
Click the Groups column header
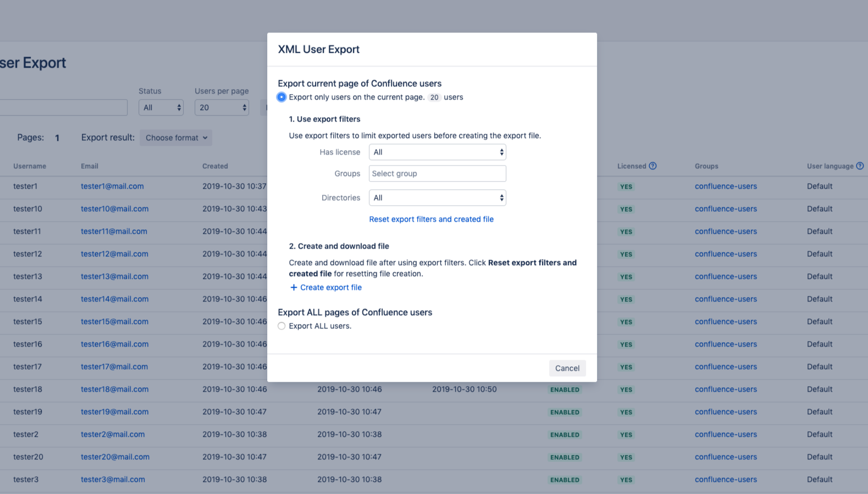point(706,166)
